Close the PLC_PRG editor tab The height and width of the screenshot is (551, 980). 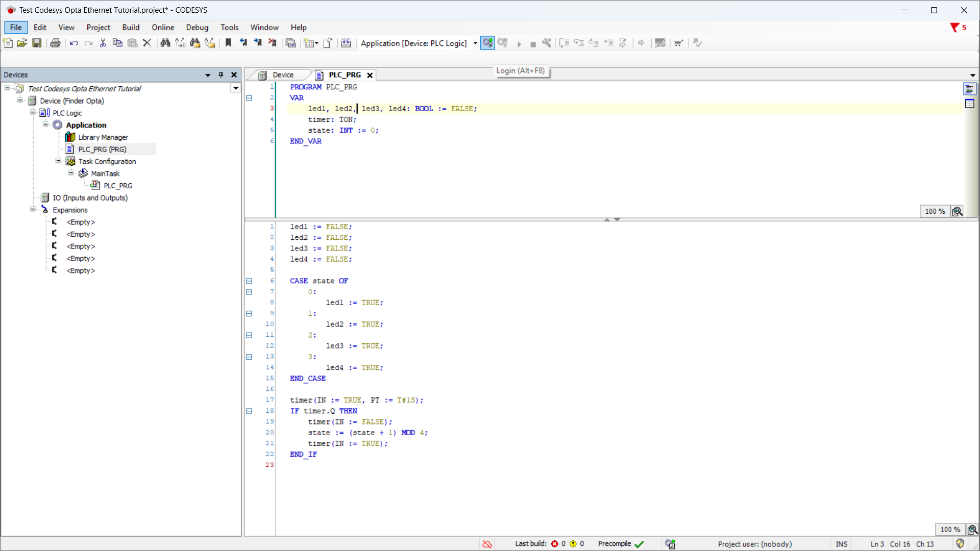pos(370,75)
